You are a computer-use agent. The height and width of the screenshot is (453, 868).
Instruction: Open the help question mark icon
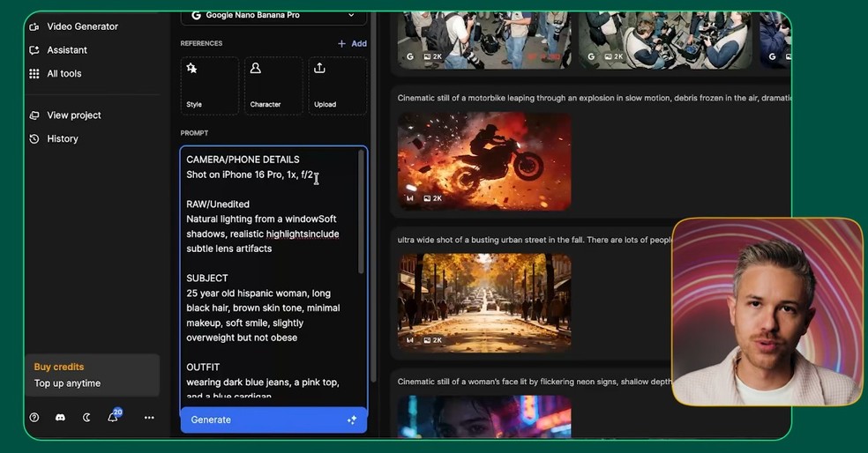pyautogui.click(x=34, y=418)
